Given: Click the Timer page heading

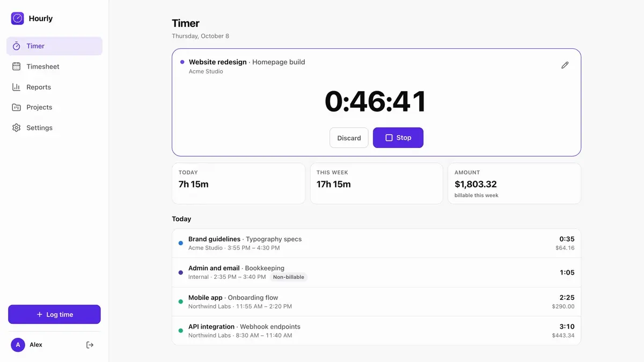Looking at the screenshot, I should [186, 23].
